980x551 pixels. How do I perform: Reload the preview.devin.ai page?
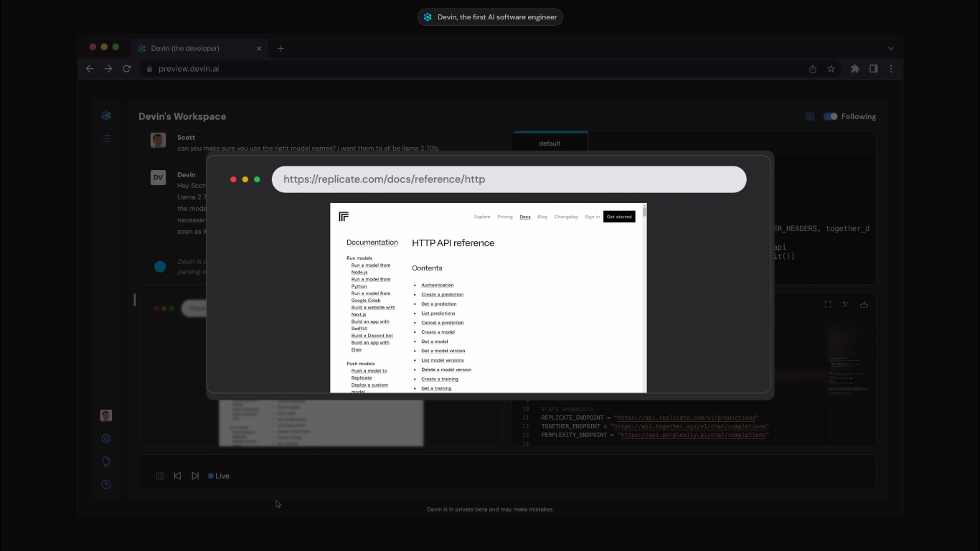(x=127, y=69)
